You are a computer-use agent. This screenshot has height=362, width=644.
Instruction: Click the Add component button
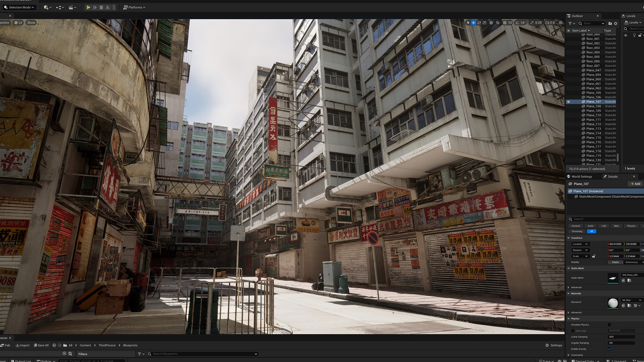pyautogui.click(x=635, y=184)
